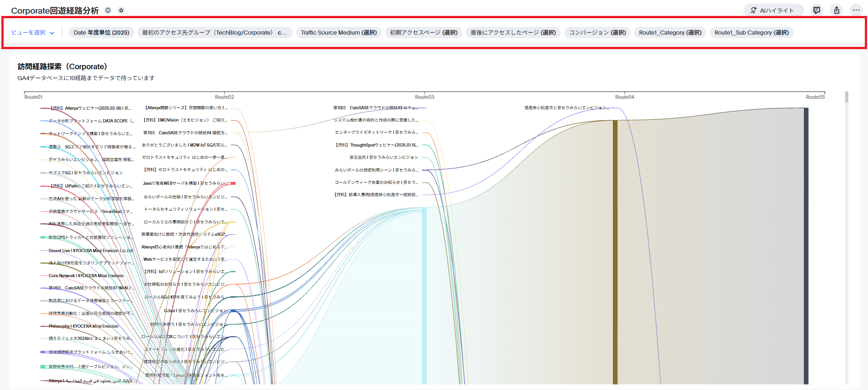Open the comments panel icon
The width and height of the screenshot is (868, 390).
[817, 10]
